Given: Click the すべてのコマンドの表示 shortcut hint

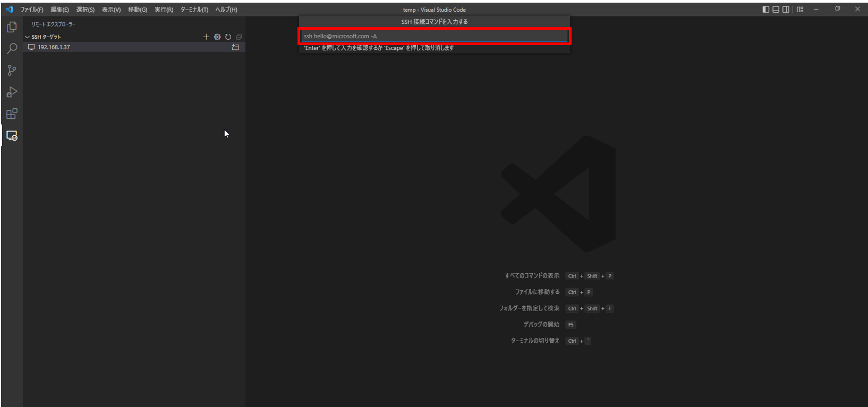Looking at the screenshot, I should 532,276.
